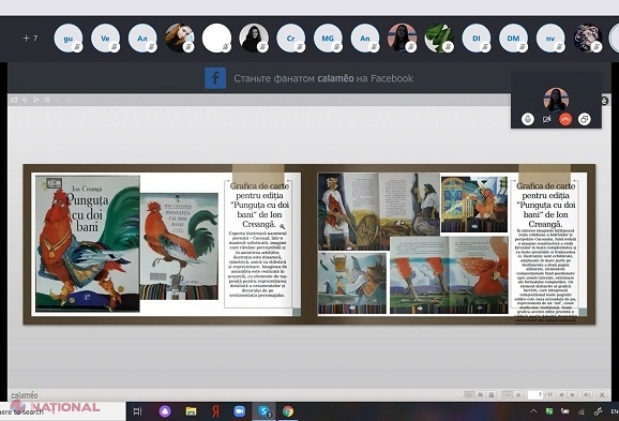Open the Calaméo share icon
This screenshot has width=619, height=421.
click(x=36, y=100)
